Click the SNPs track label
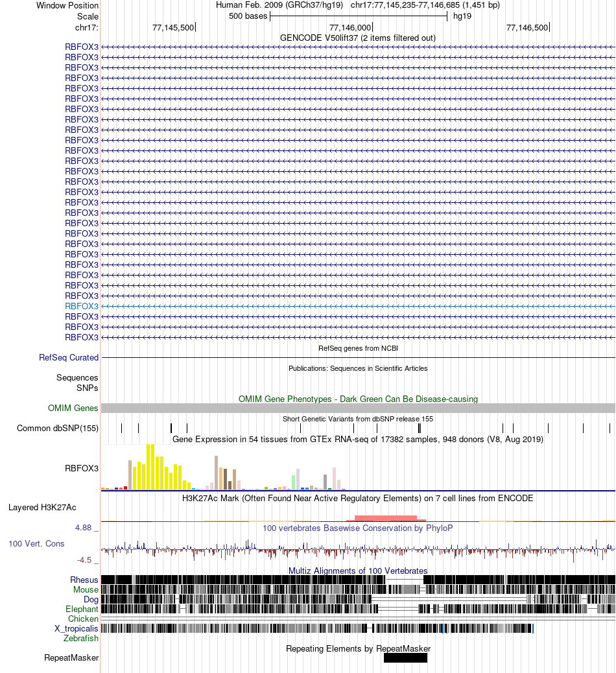The width and height of the screenshot is (616, 673). [88, 388]
